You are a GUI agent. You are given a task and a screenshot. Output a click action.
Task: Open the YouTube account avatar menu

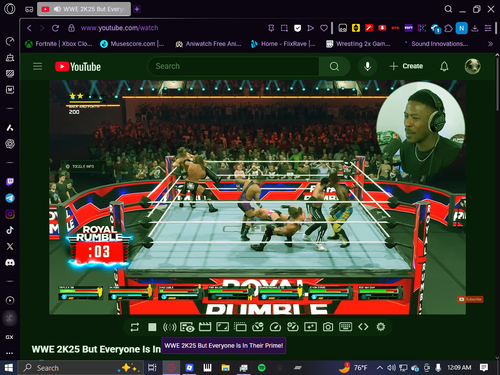click(x=473, y=66)
